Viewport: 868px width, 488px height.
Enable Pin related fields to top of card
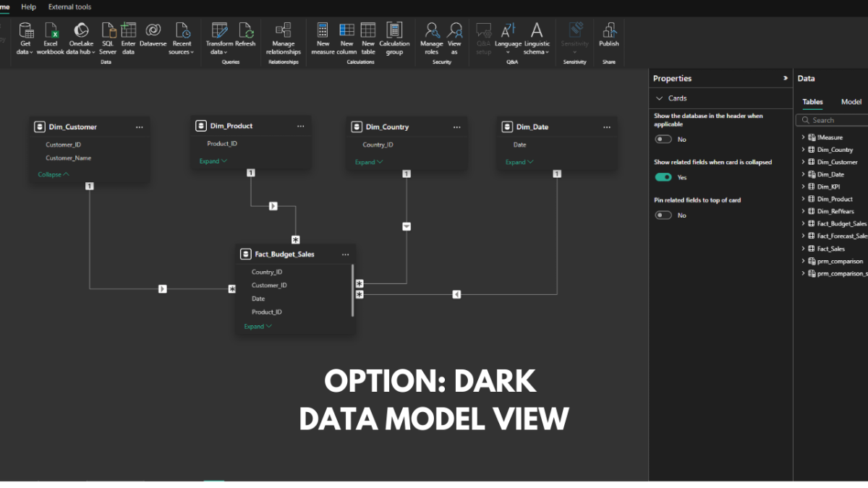(663, 215)
